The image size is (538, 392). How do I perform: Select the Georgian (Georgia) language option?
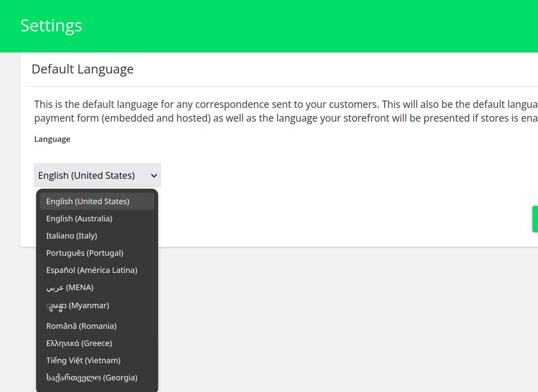(91, 377)
